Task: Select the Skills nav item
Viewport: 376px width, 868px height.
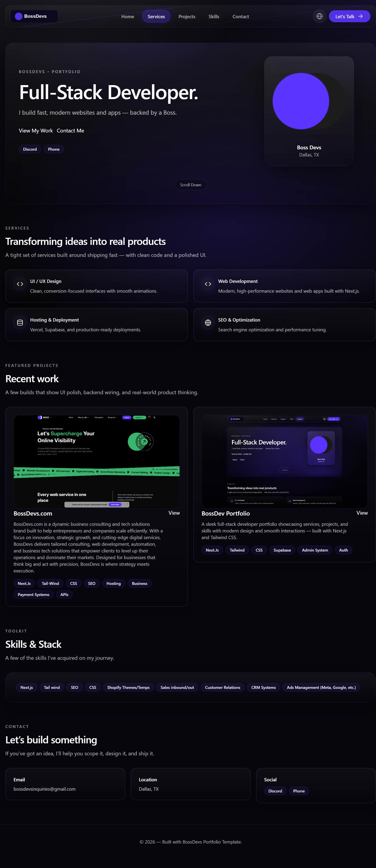Action: pos(214,16)
